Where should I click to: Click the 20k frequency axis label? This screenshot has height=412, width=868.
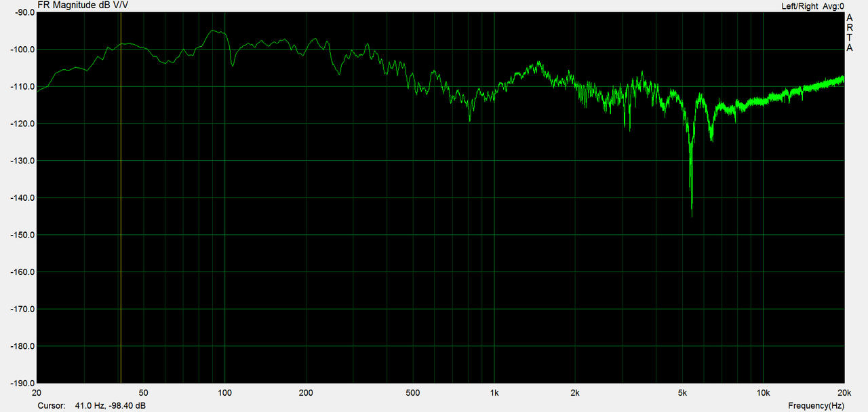844,393
